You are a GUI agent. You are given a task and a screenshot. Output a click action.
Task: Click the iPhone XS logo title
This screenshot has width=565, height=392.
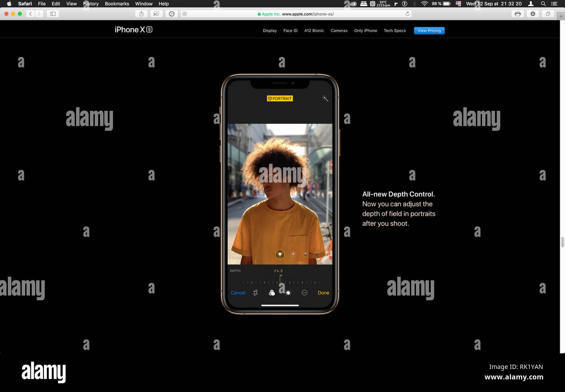(x=133, y=30)
